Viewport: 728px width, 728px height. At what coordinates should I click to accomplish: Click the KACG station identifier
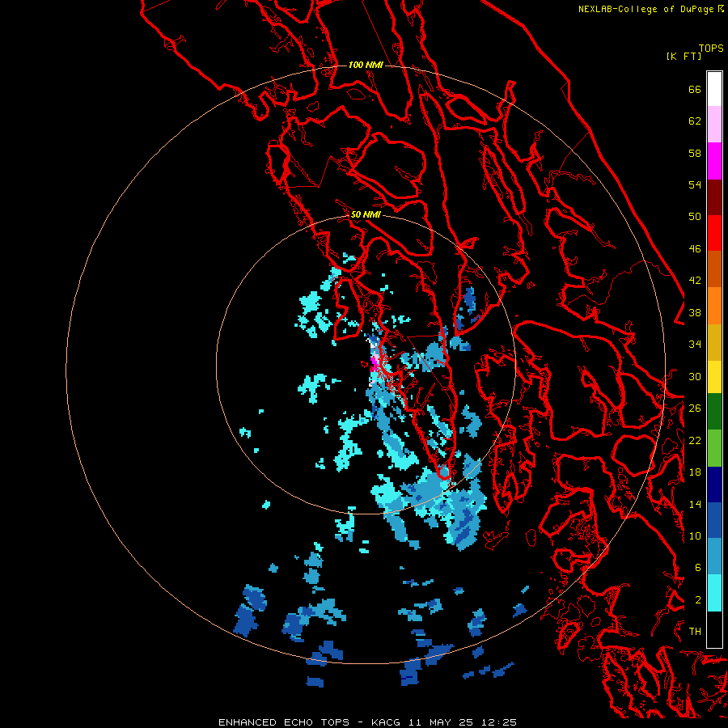[385, 722]
